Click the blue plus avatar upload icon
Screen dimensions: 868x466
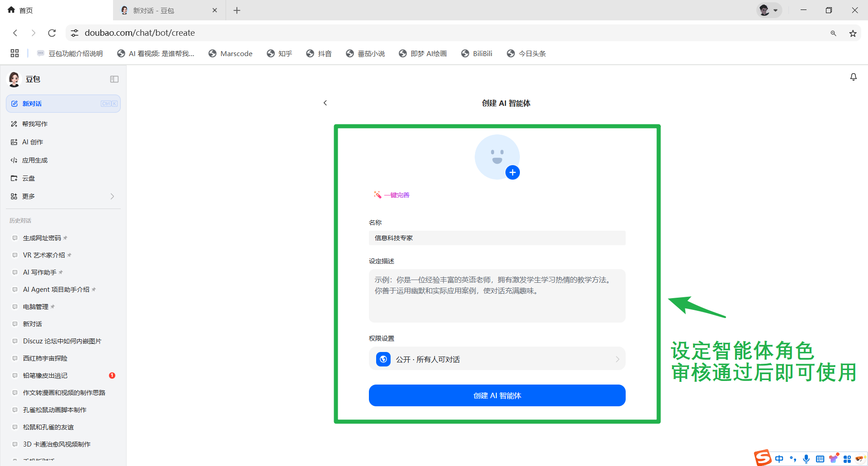point(512,172)
